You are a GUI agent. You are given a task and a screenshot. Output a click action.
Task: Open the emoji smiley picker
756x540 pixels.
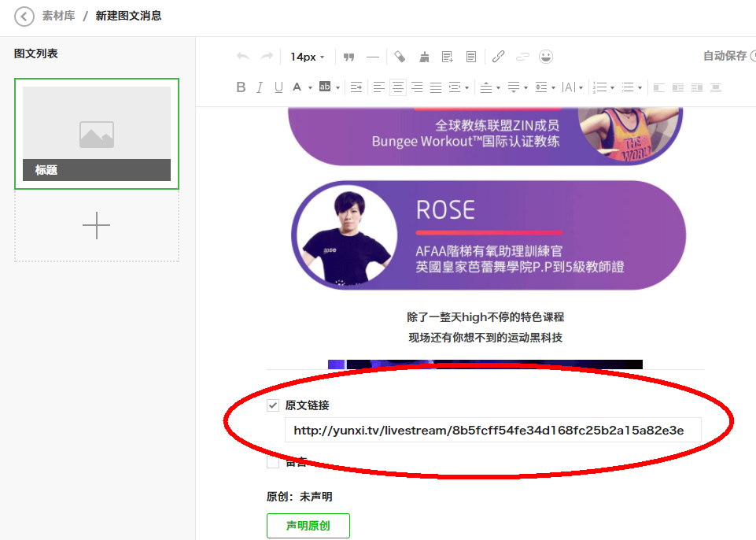546,57
